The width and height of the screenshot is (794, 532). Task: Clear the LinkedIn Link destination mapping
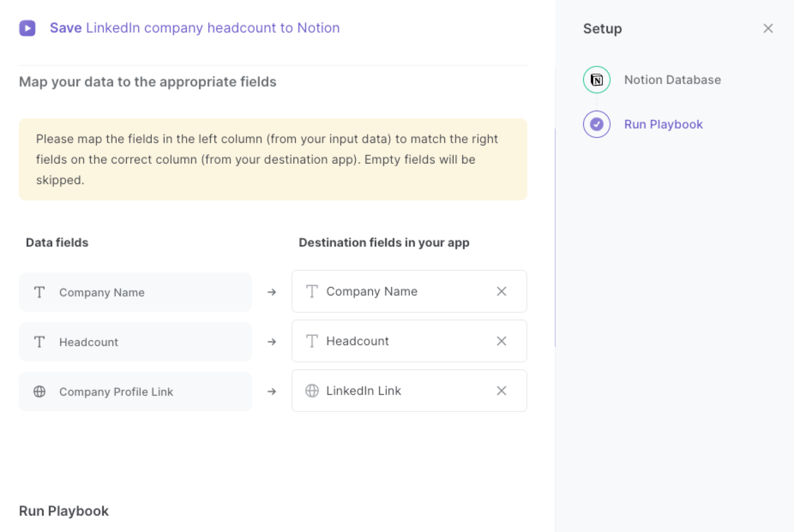pos(502,391)
